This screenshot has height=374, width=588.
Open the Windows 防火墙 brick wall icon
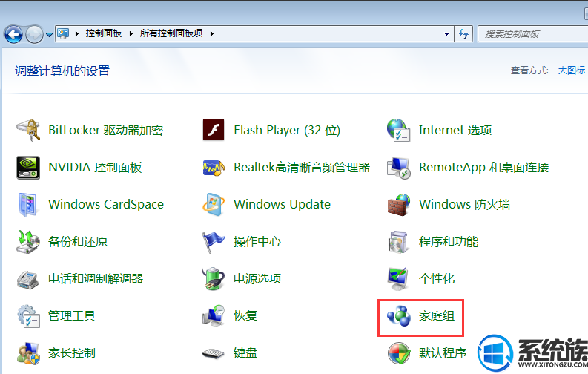[398, 205]
